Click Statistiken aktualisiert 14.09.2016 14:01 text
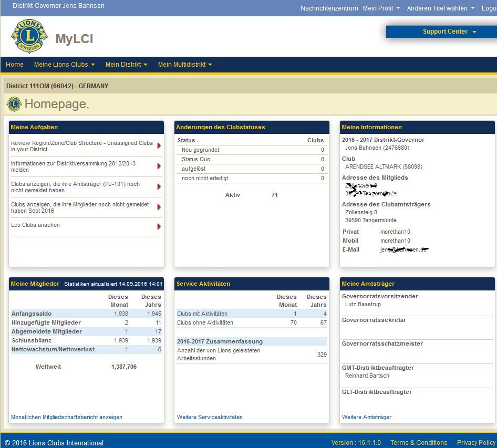Screen dimensions: 497x448 113,284
